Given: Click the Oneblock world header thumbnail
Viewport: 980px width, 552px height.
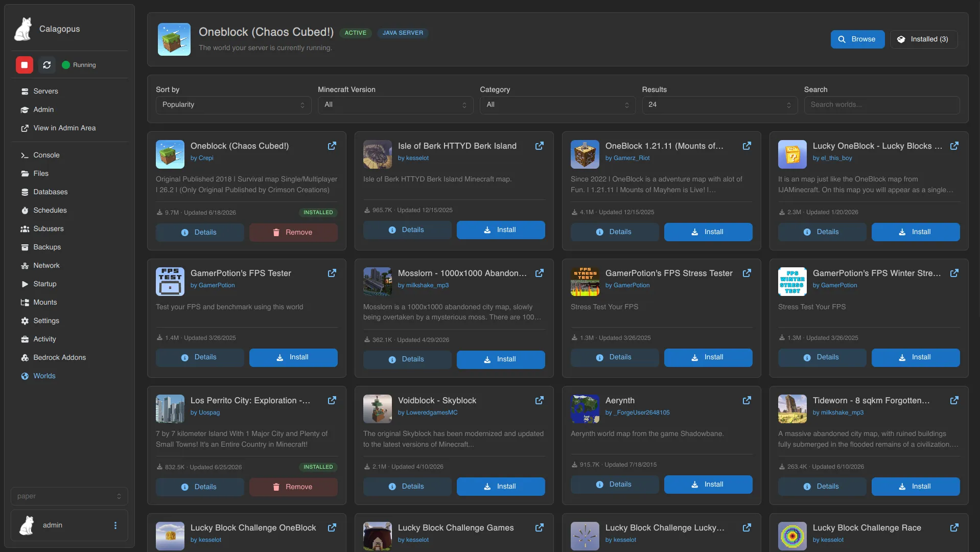Looking at the screenshot, I should pyautogui.click(x=174, y=39).
